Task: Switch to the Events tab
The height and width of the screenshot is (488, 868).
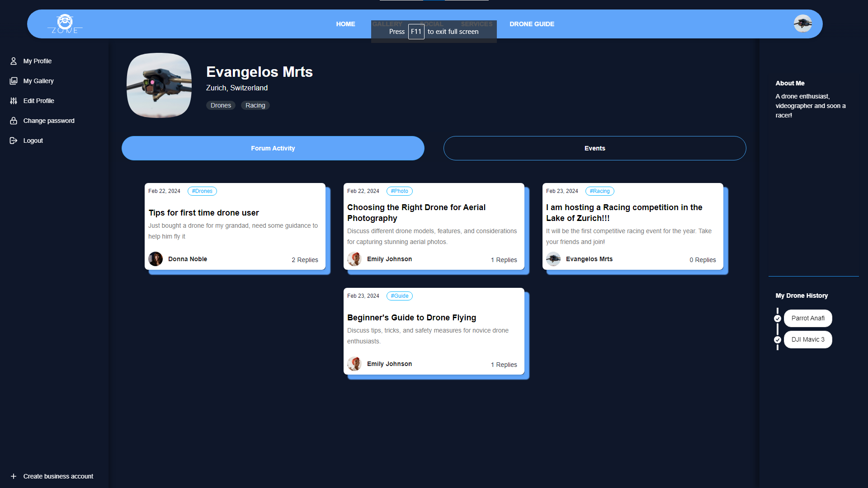Action: pyautogui.click(x=594, y=148)
